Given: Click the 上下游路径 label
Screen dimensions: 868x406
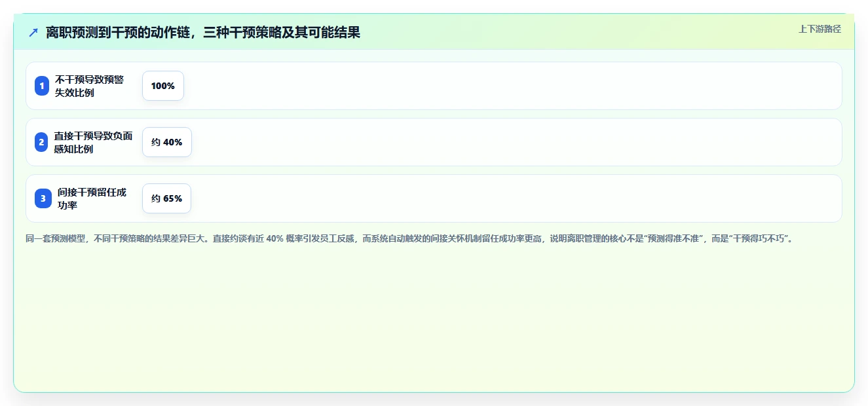Looking at the screenshot, I should tap(820, 29).
